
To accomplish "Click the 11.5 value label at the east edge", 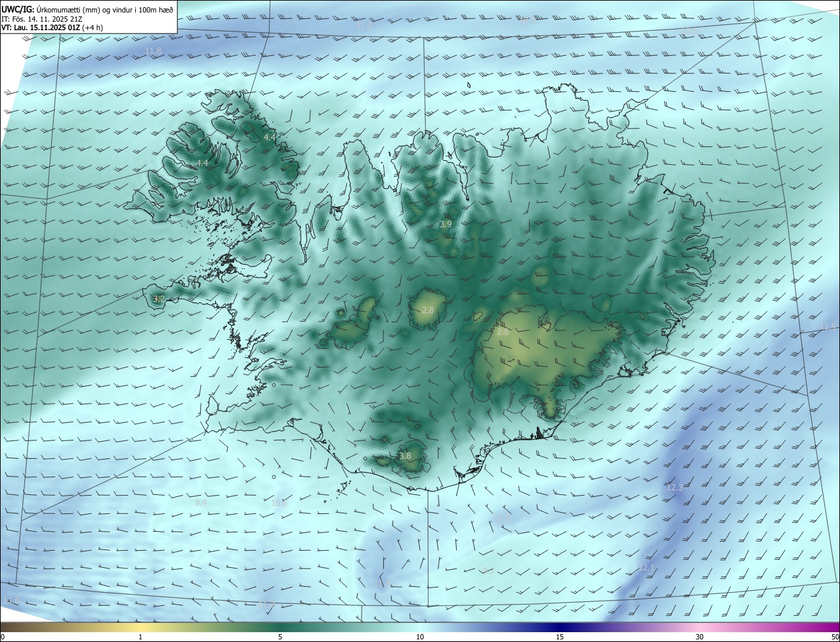I will (829, 327).
